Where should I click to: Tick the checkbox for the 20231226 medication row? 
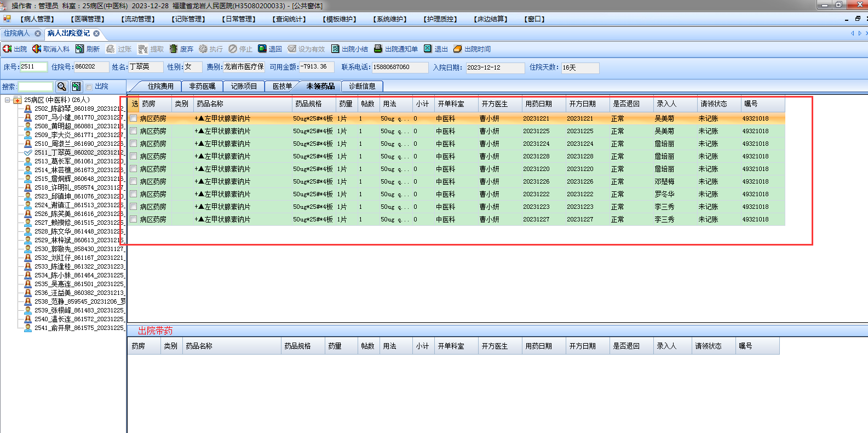(x=134, y=181)
